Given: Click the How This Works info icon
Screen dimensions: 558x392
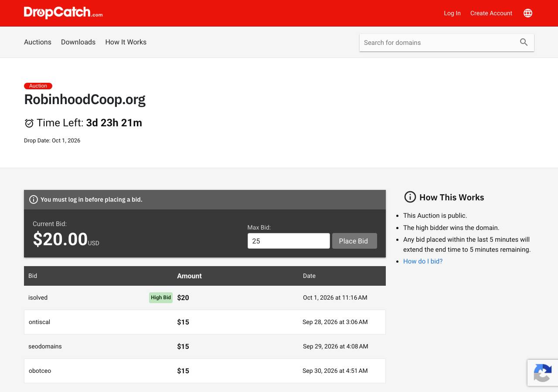Looking at the screenshot, I should (x=410, y=197).
